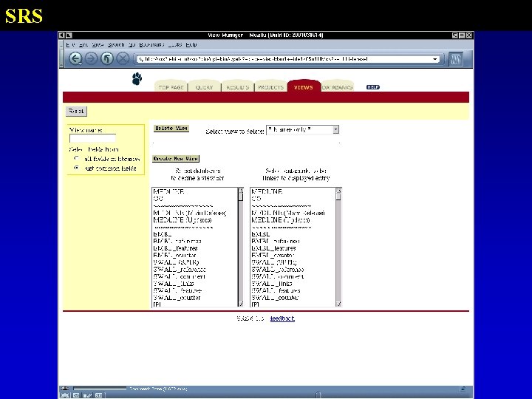Screen dimensions: 532x399
Task: Open the Address Book icon in status bar
Action: click(98, 395)
